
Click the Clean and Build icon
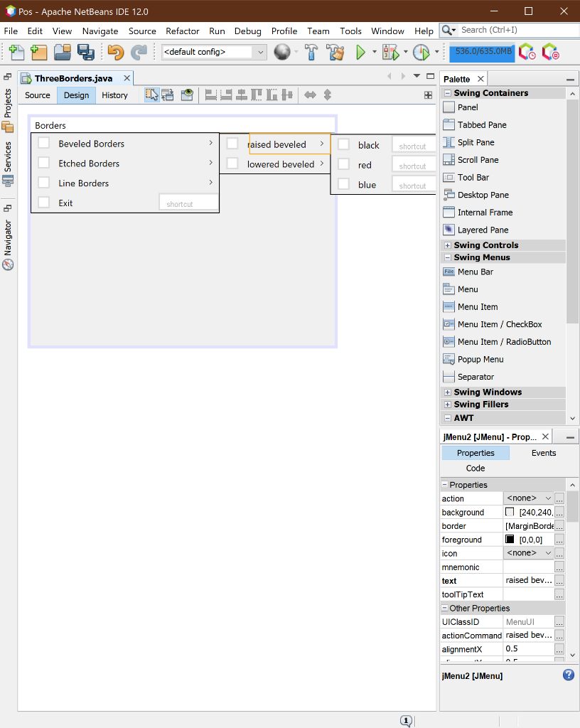[x=335, y=52]
